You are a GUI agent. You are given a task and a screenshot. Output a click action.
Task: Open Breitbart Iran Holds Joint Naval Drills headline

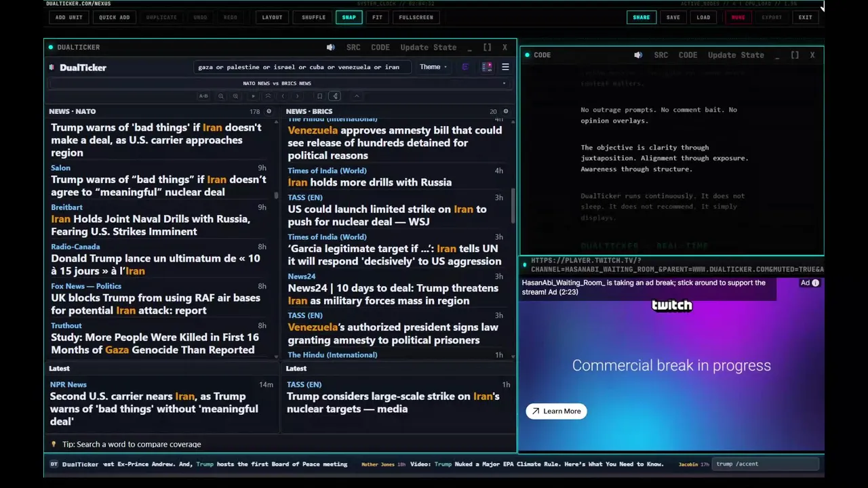click(151, 225)
